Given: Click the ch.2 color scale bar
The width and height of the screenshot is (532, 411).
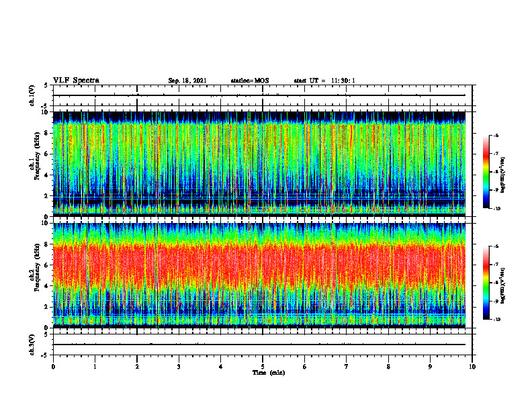Looking at the screenshot, I should pyautogui.click(x=486, y=283).
